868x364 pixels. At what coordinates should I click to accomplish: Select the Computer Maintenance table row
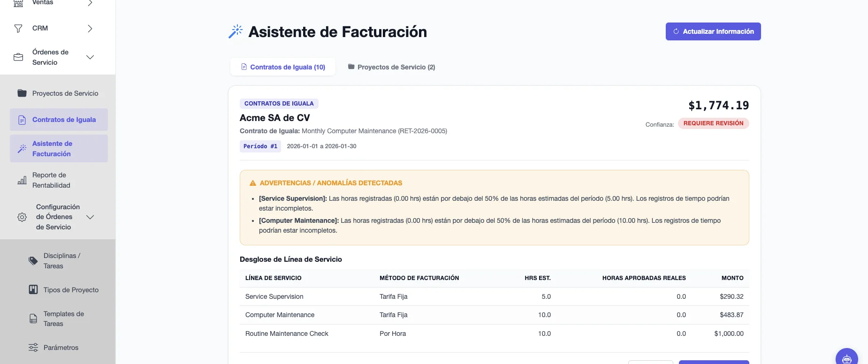tap(495, 315)
